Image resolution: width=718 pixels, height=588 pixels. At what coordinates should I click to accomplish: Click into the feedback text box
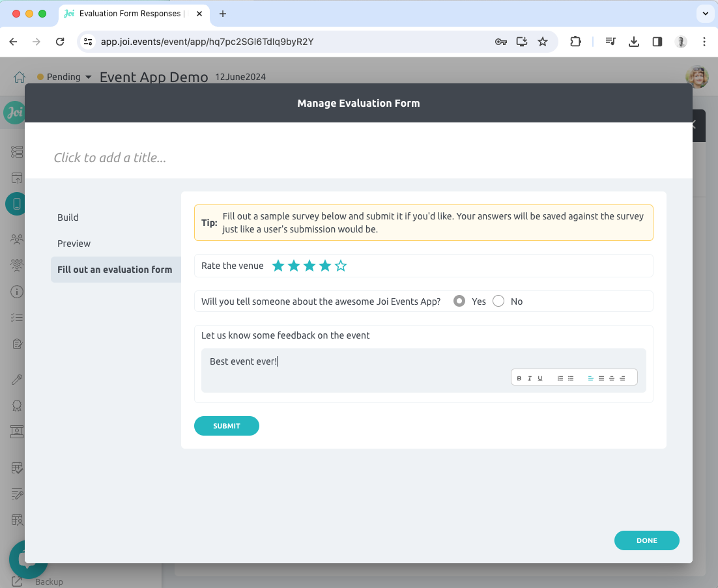point(424,371)
